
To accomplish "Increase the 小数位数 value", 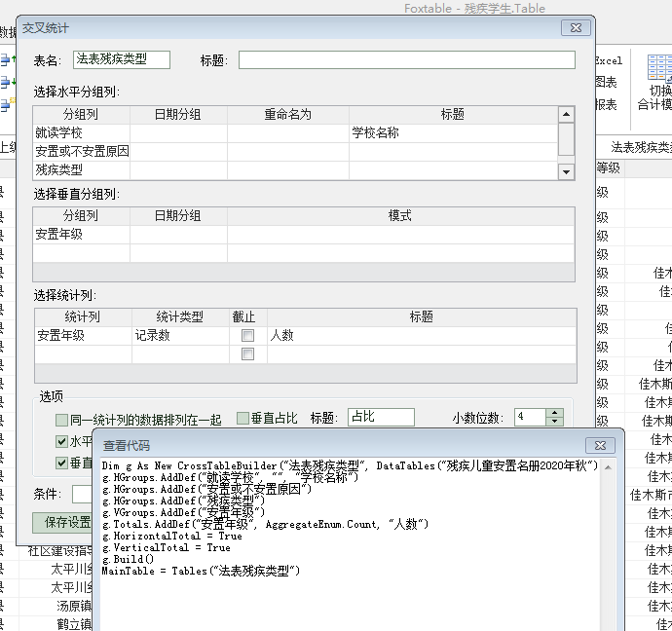I will (x=555, y=413).
